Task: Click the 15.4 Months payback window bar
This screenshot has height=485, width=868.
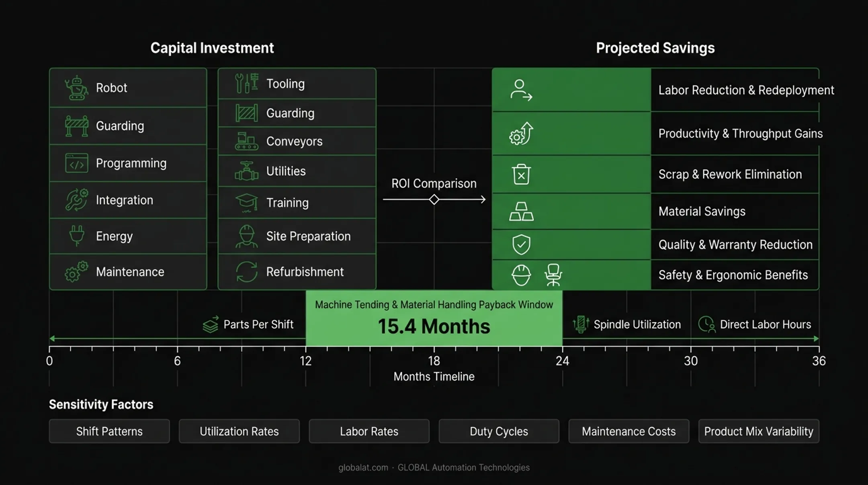Action: pyautogui.click(x=434, y=318)
